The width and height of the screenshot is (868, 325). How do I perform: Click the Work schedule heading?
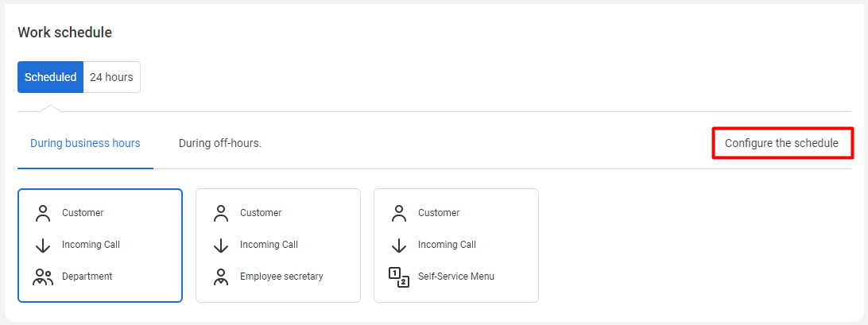(x=64, y=33)
